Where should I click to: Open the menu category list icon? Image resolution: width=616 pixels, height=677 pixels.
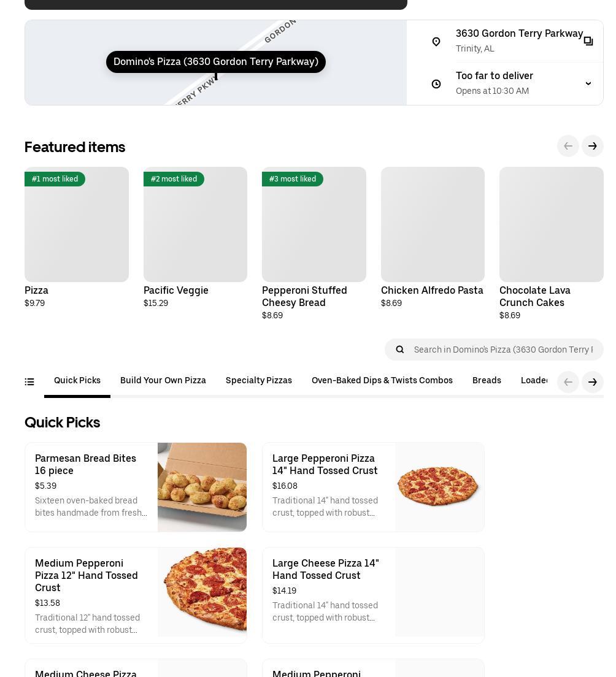[x=29, y=381]
